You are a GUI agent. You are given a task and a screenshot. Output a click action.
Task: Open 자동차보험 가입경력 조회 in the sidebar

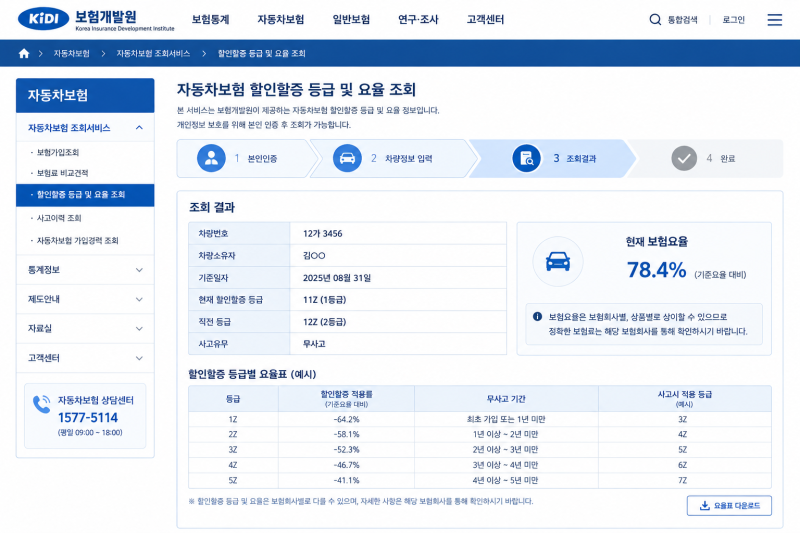[x=78, y=241]
